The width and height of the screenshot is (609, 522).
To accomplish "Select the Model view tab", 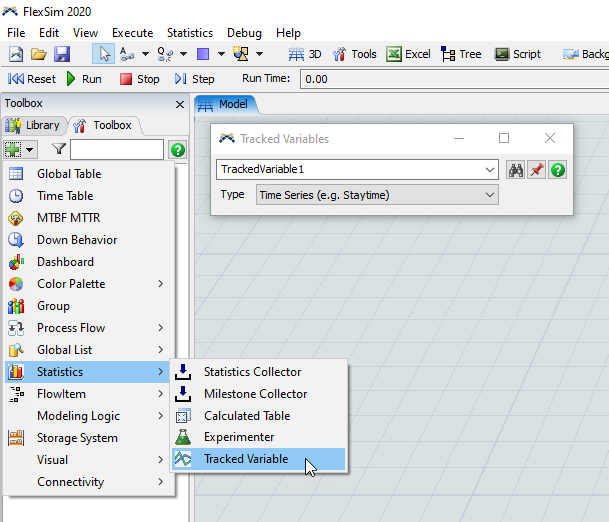I will 225,104.
